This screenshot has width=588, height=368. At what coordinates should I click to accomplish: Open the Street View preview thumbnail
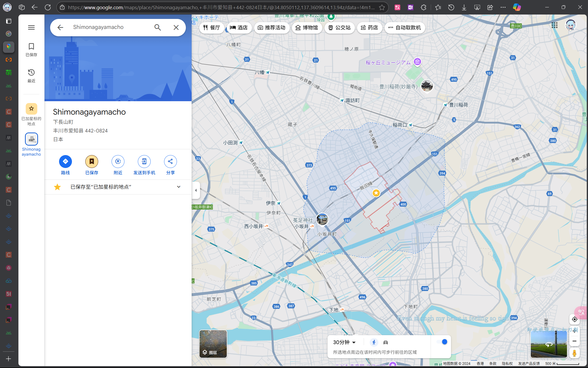(549, 344)
